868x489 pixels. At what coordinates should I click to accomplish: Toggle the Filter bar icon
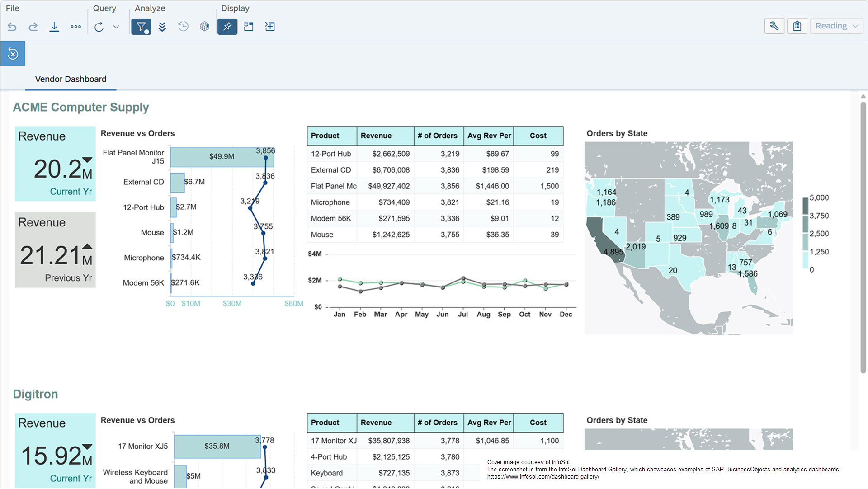pos(141,27)
